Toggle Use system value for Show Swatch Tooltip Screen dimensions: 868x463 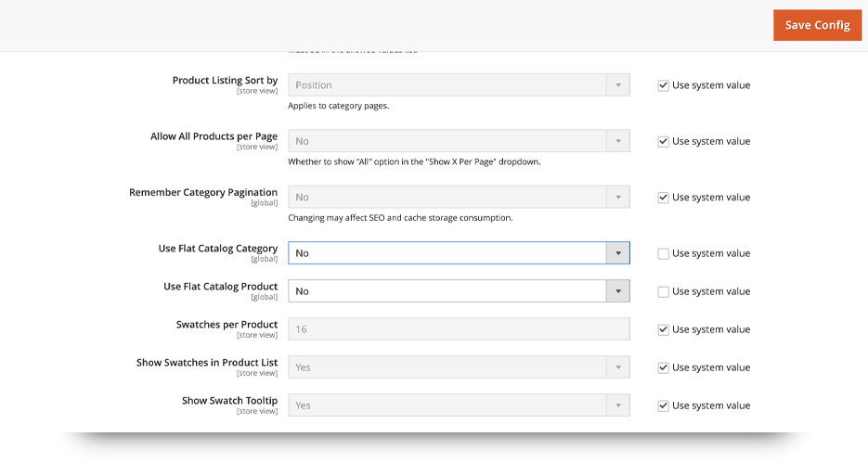pyautogui.click(x=663, y=406)
